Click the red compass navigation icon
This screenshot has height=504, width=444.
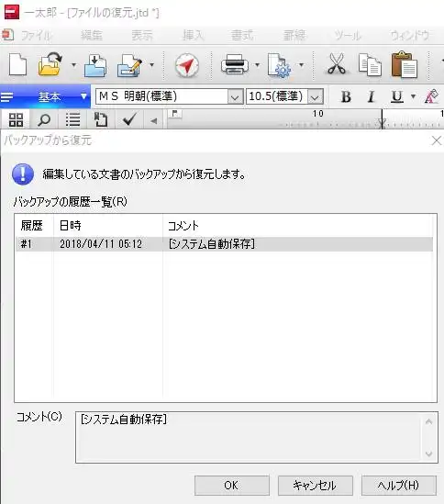point(187,65)
